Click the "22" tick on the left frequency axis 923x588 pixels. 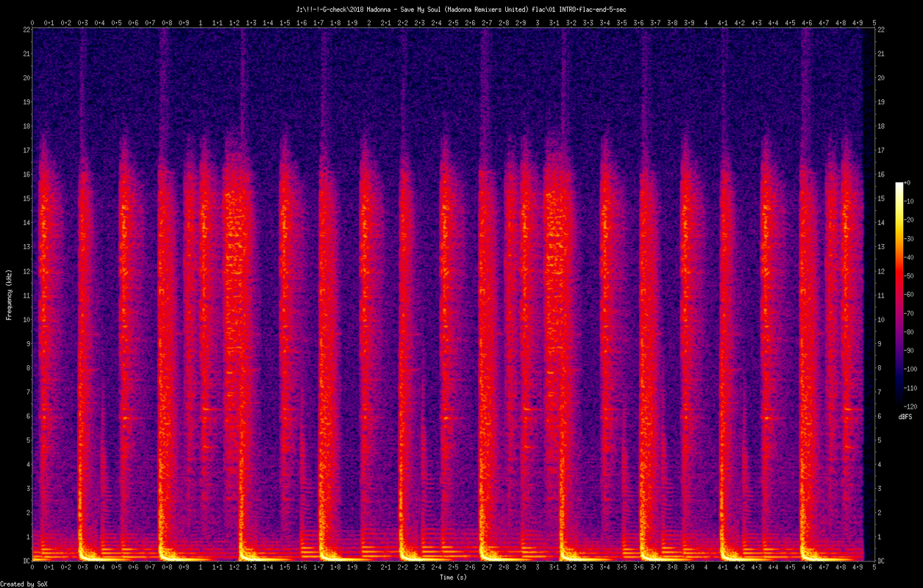[26, 29]
